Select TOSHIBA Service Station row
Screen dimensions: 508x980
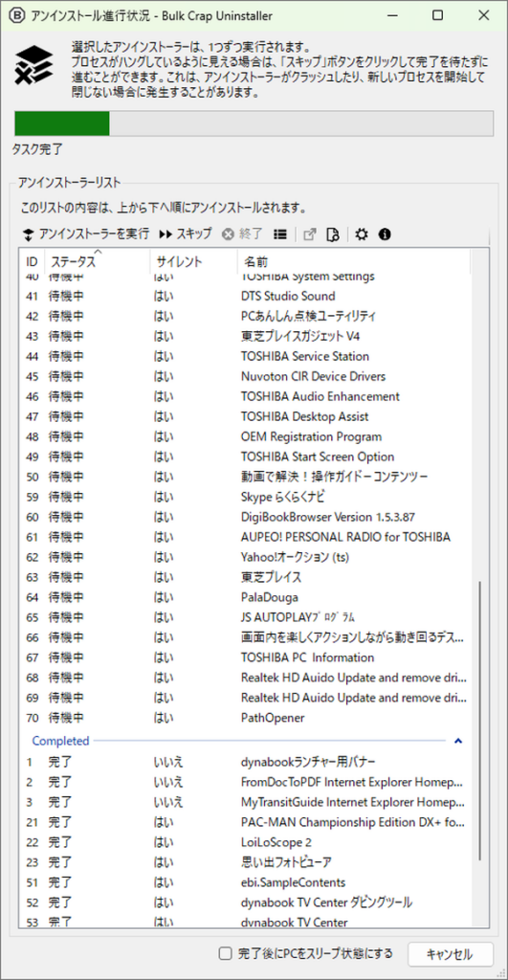(246, 356)
